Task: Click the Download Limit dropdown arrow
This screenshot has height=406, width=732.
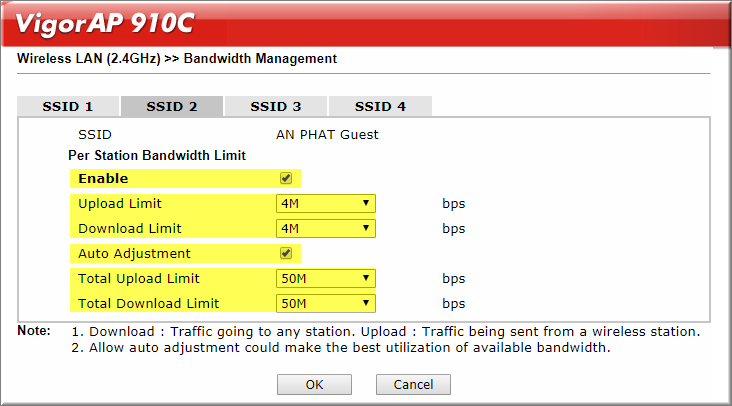Action: point(366,228)
